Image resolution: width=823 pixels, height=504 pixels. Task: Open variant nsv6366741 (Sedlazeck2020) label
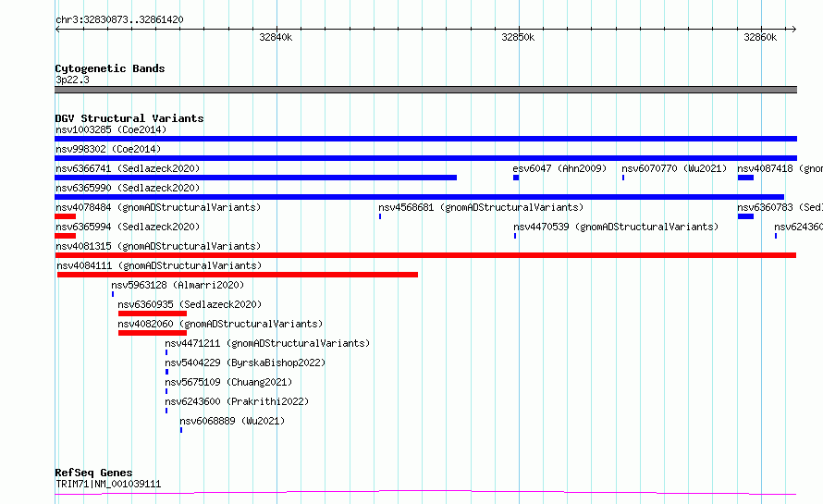[128, 168]
